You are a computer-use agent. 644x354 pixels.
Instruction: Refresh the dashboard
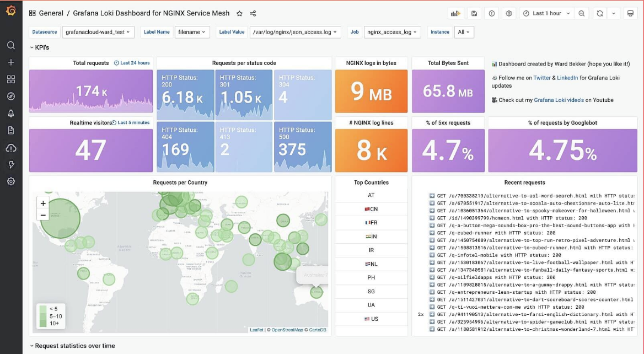point(600,14)
